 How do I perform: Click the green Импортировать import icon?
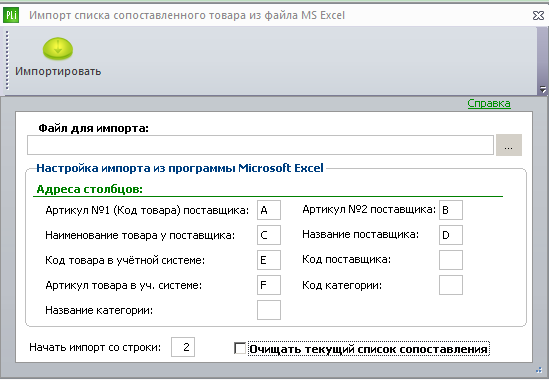click(x=58, y=49)
